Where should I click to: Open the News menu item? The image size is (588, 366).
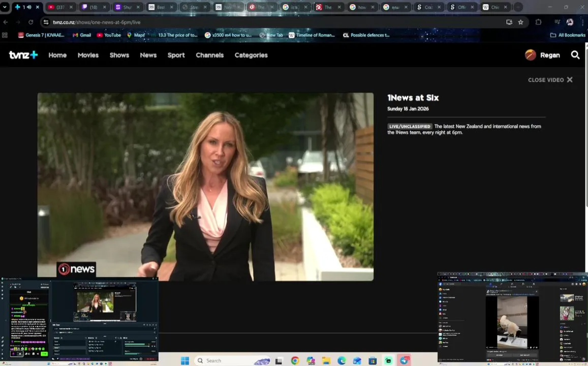(148, 55)
